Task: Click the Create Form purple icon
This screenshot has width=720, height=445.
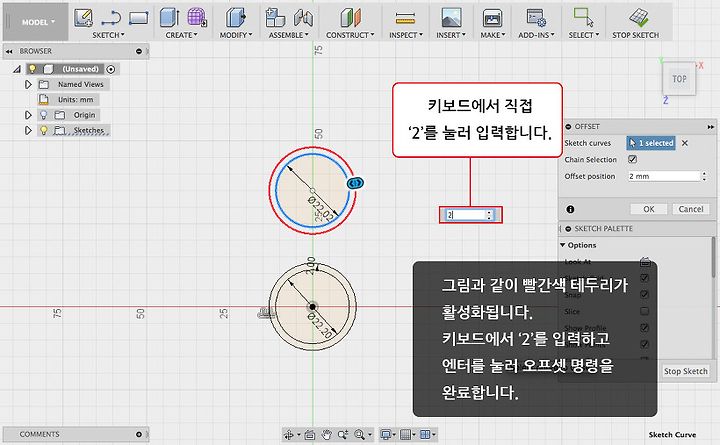Action: (197, 17)
